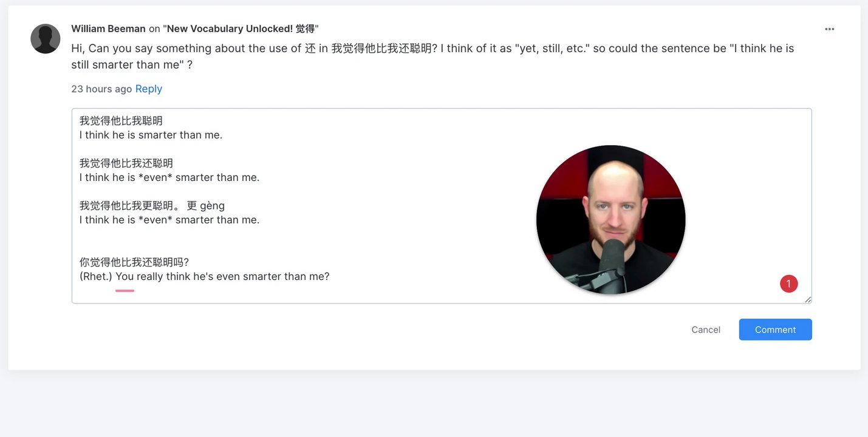This screenshot has height=437, width=868.
Task: Click the textarea resize handle corner
Action: [808, 299]
